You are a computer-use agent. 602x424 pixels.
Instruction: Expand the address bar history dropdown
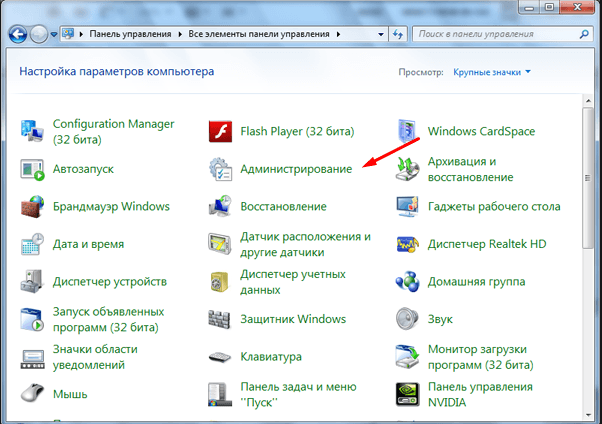(380, 34)
